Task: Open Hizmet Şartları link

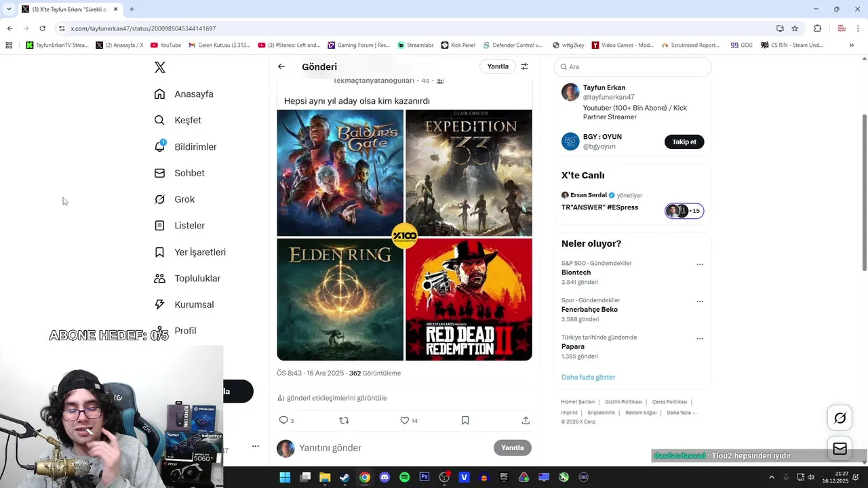Action: coord(578,402)
